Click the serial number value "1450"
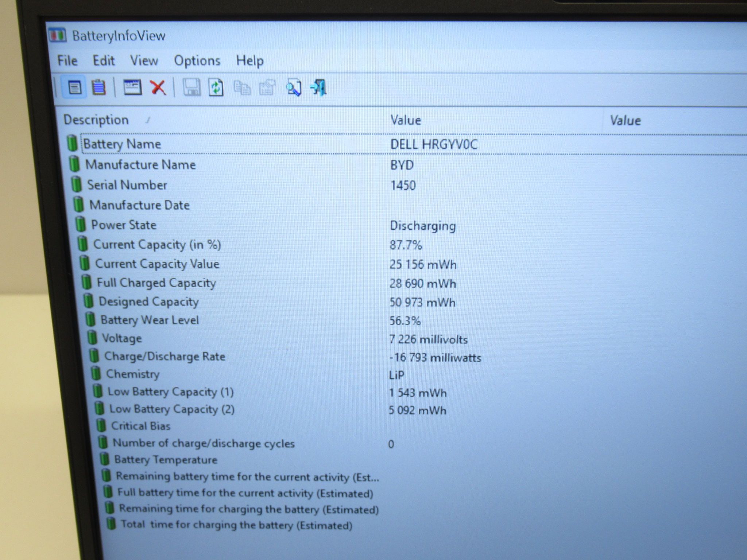The height and width of the screenshot is (560, 747). (x=403, y=186)
